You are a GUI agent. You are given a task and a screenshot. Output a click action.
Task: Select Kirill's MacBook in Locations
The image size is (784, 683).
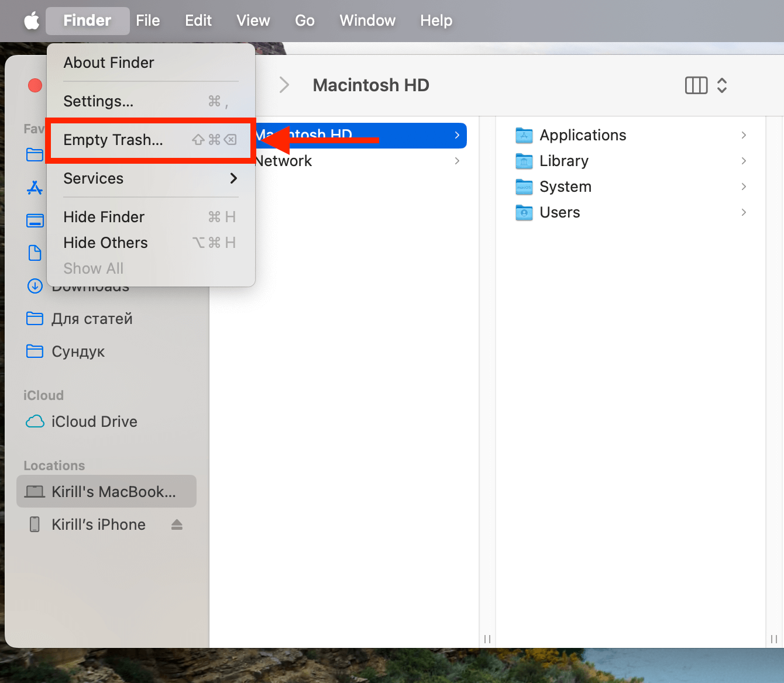point(106,492)
